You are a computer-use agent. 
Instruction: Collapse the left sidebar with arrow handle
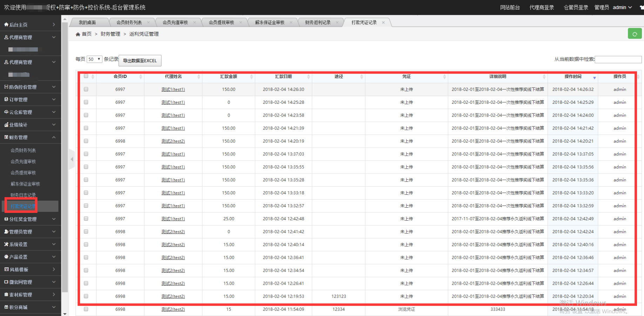click(72, 159)
